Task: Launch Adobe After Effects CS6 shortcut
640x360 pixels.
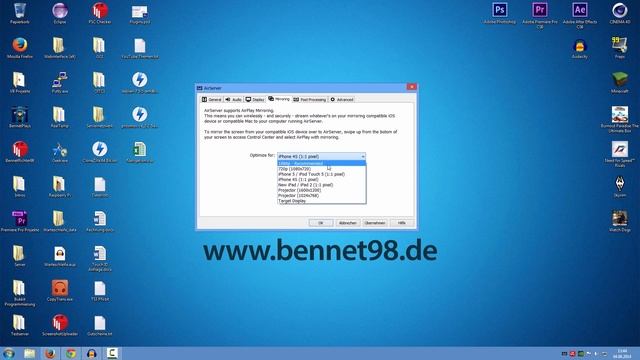Action: pyautogui.click(x=580, y=16)
